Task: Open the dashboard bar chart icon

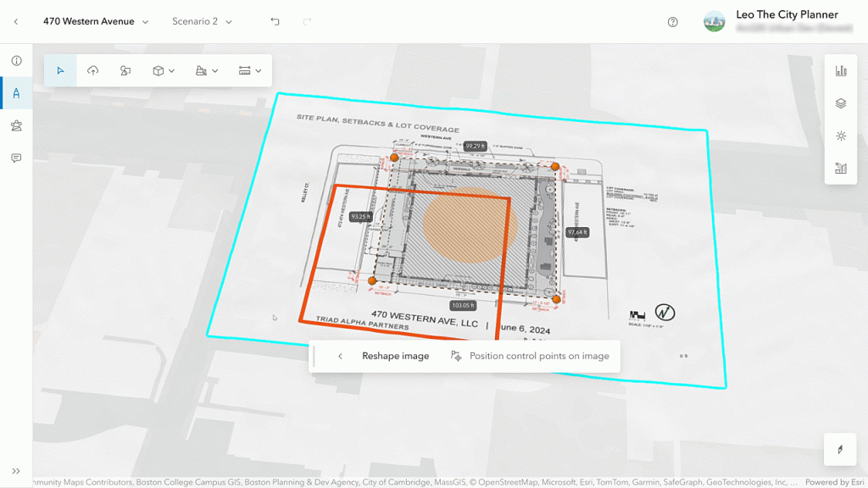Action: coord(841,70)
